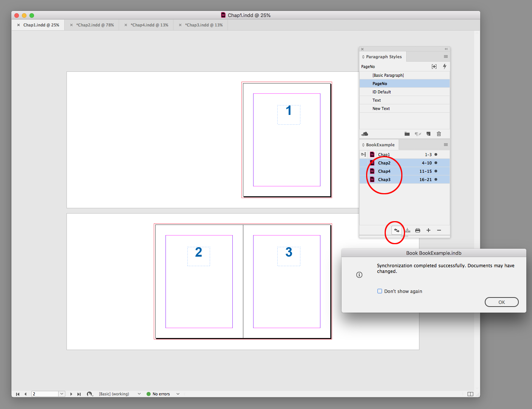This screenshot has height=409, width=532.
Task: Select Chap1 in the book list
Action: 405,154
